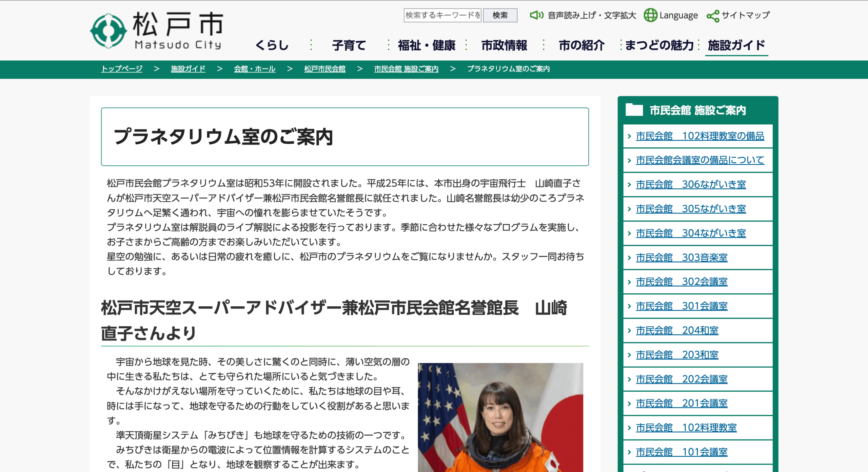Screen dimensions: 868x472
Task: Go to 松戸市民会館 breadcrumb link
Action: tap(325, 69)
